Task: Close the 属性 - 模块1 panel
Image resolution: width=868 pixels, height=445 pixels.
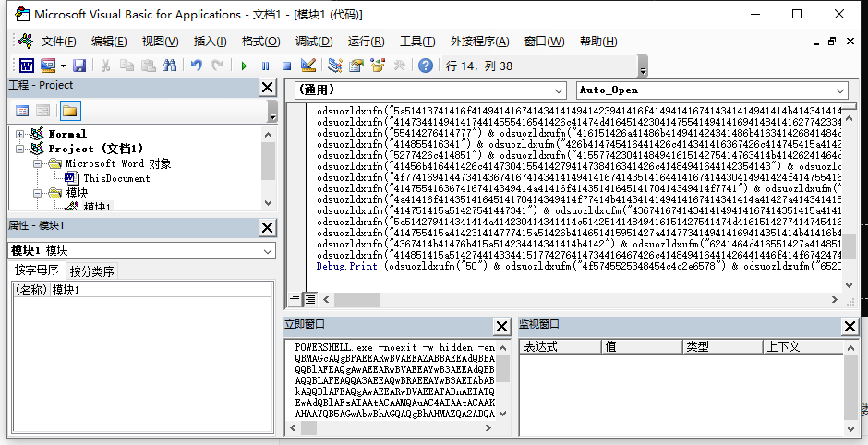Action: pyautogui.click(x=268, y=227)
